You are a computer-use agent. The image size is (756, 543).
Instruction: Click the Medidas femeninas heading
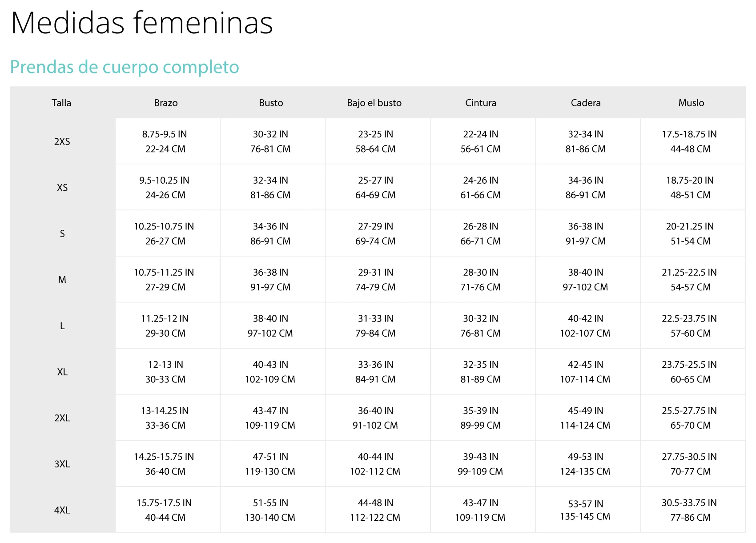click(142, 23)
